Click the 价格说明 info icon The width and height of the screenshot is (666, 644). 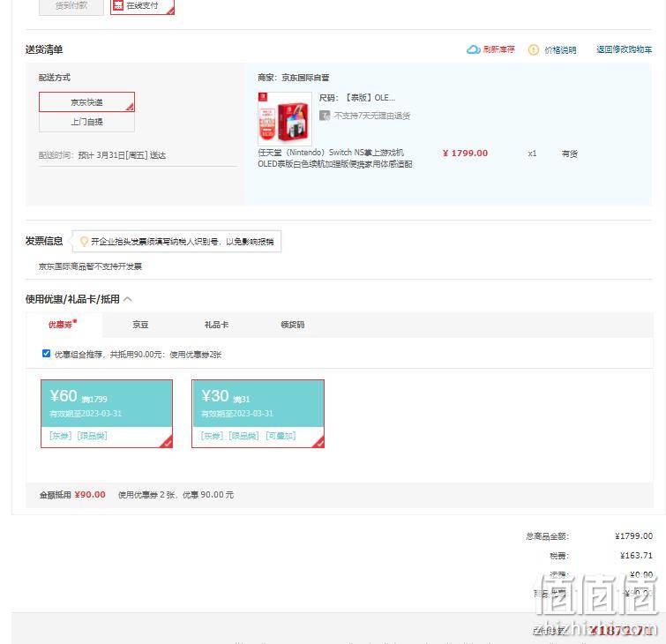534,50
